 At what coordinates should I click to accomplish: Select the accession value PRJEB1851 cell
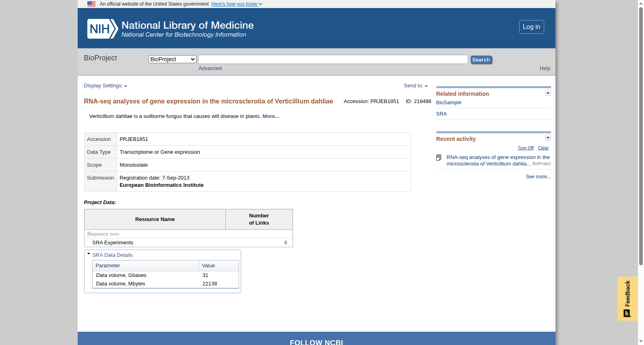point(264,139)
